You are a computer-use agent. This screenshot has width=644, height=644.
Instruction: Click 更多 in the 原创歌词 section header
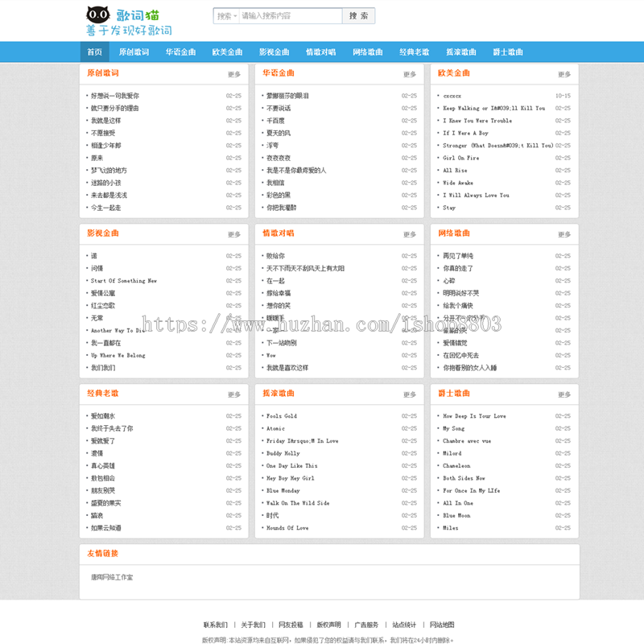[x=234, y=74]
